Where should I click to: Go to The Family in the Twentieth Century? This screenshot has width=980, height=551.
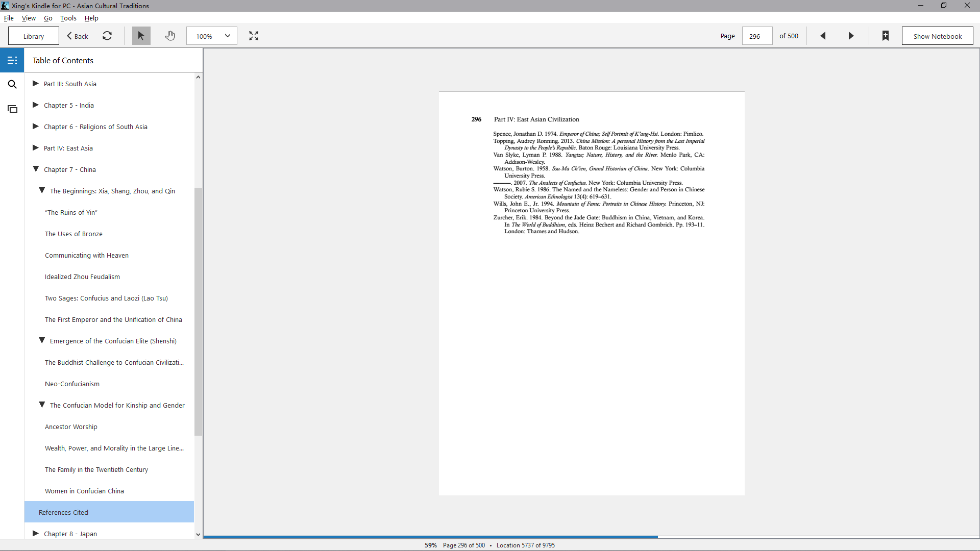click(x=96, y=469)
